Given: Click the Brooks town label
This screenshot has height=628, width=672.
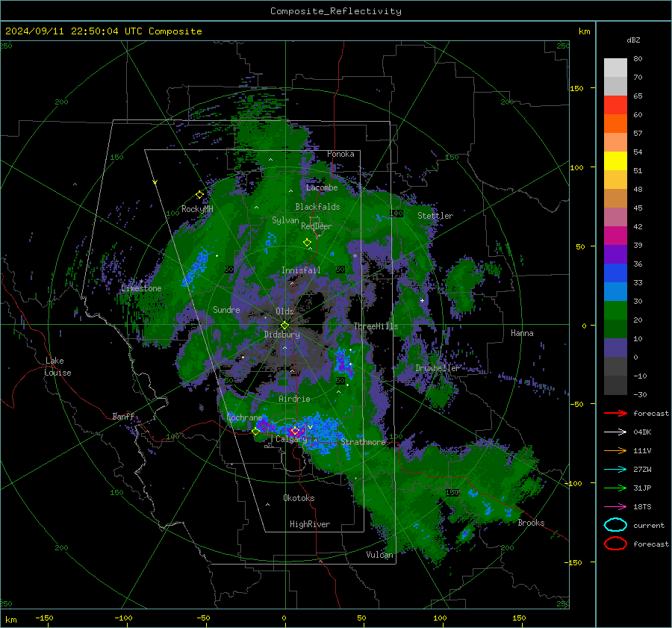Looking at the screenshot, I should pyautogui.click(x=531, y=523).
